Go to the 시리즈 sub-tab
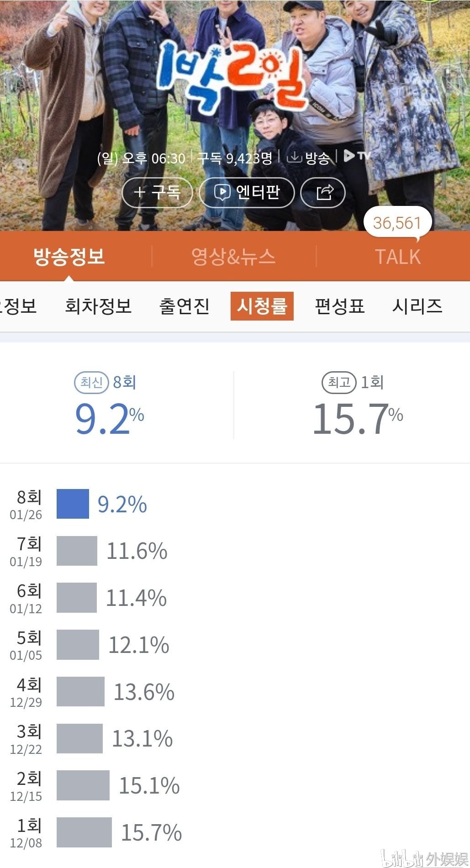470x868 pixels. click(x=417, y=306)
